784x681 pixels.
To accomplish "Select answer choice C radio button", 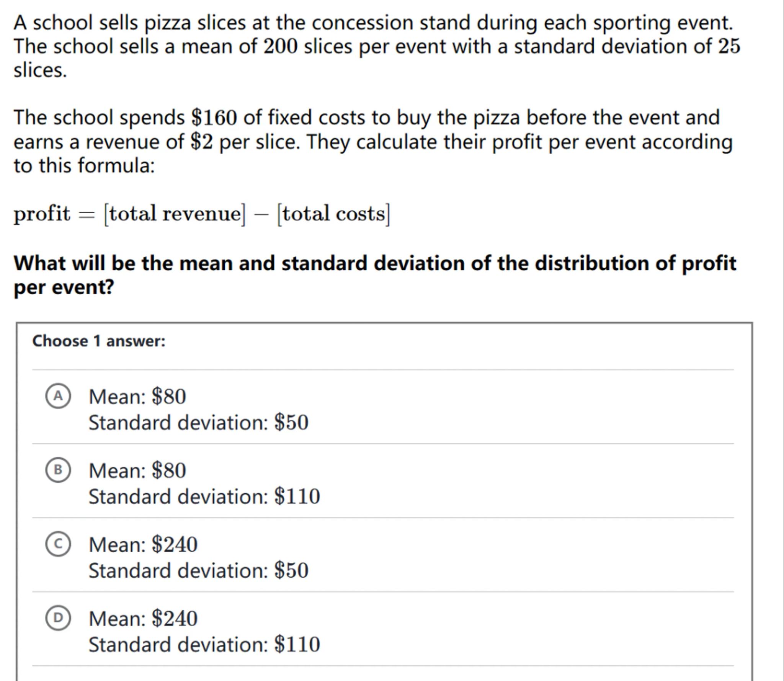I will (58, 544).
